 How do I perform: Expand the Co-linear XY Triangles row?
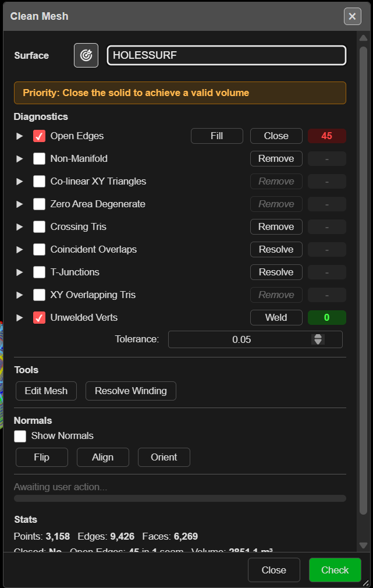click(19, 182)
